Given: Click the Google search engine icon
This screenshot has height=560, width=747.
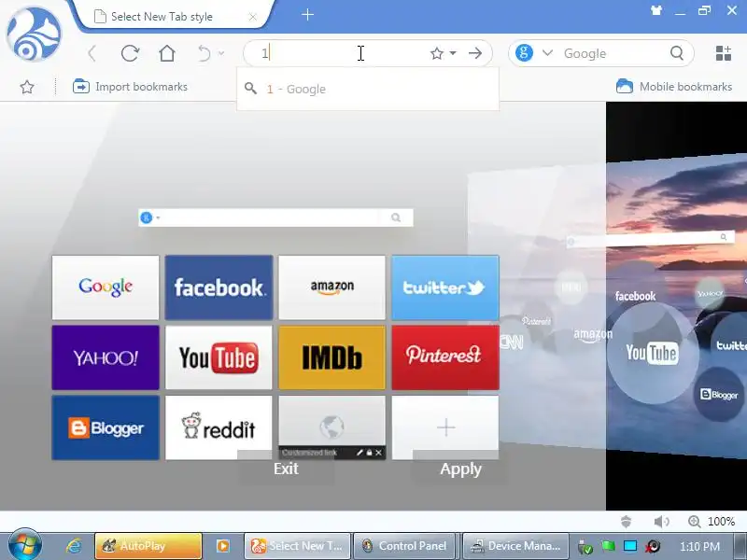Looking at the screenshot, I should (524, 53).
